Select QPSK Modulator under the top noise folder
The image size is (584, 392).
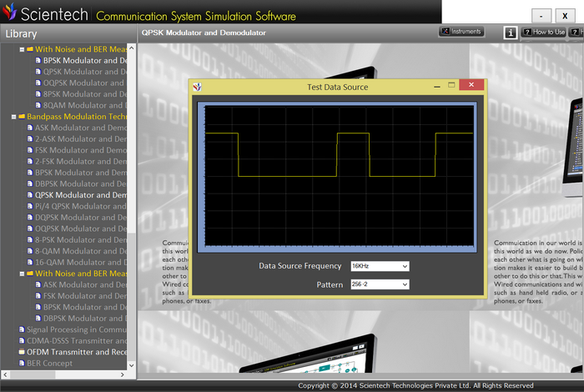coord(85,72)
